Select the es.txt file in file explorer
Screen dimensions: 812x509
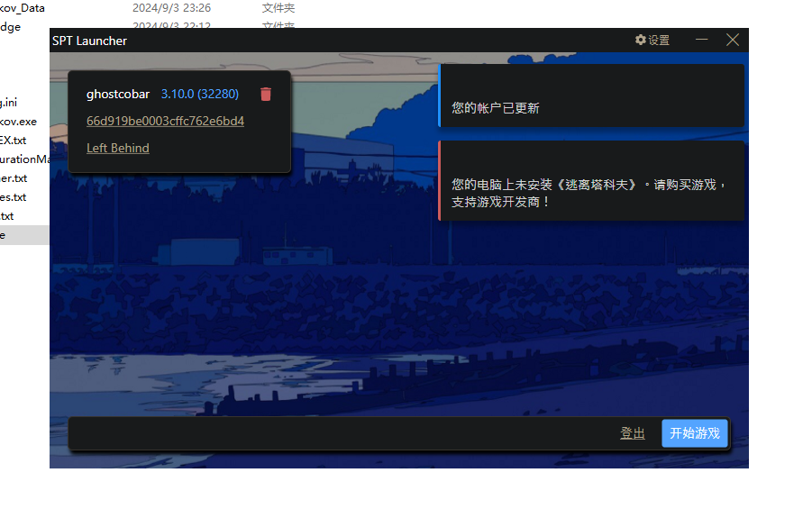point(13,197)
